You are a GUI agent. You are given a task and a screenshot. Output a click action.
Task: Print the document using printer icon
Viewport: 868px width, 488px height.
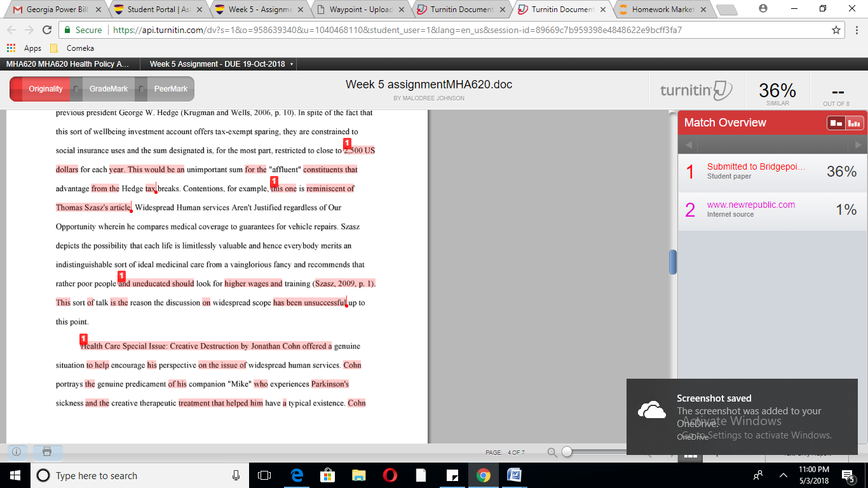[47, 452]
